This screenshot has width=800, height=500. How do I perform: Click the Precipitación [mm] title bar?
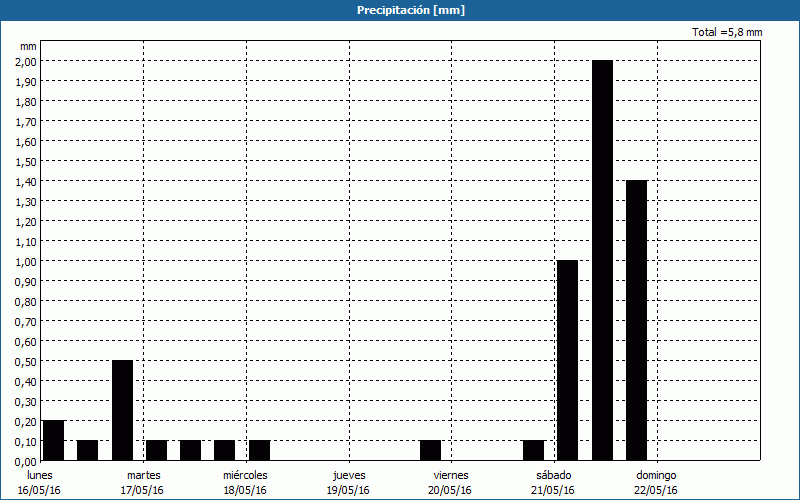[x=400, y=10]
